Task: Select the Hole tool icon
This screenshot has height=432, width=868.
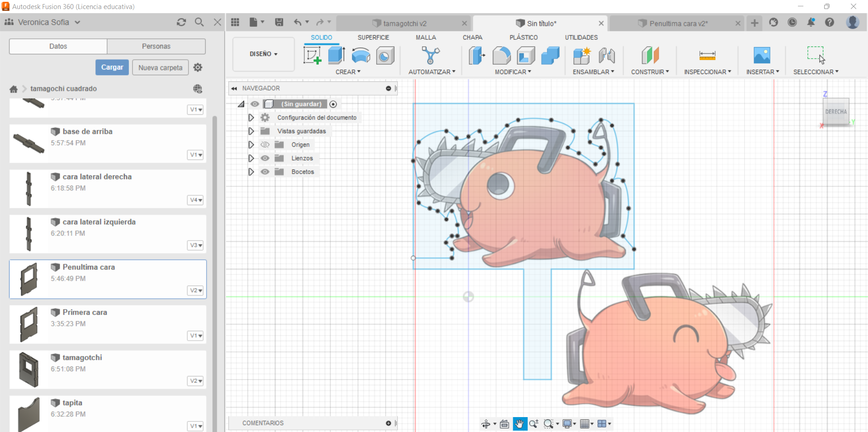Action: click(x=385, y=56)
